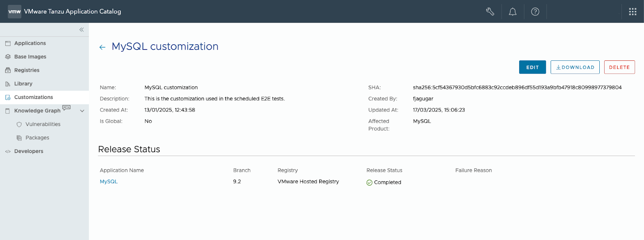Click the Is Global value No

point(148,121)
